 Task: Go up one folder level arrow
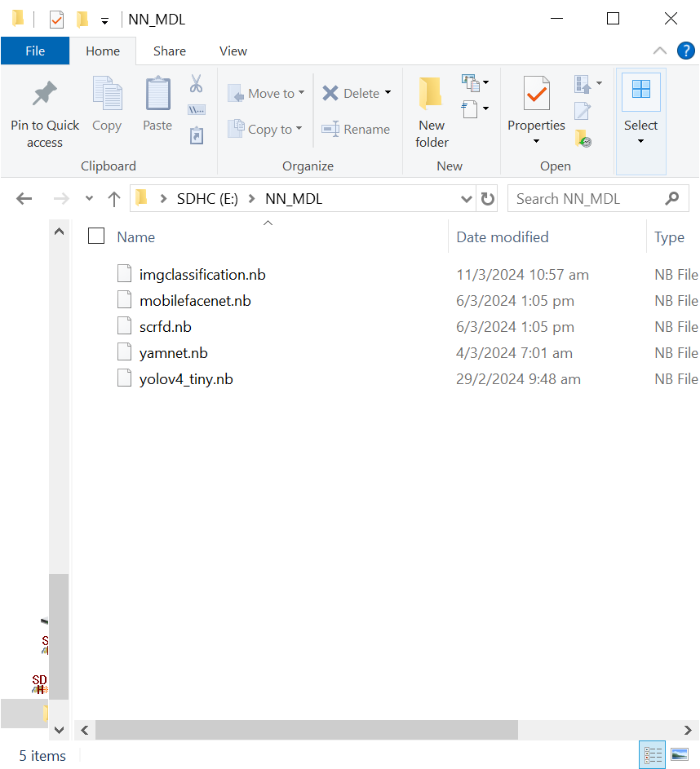[x=114, y=199]
